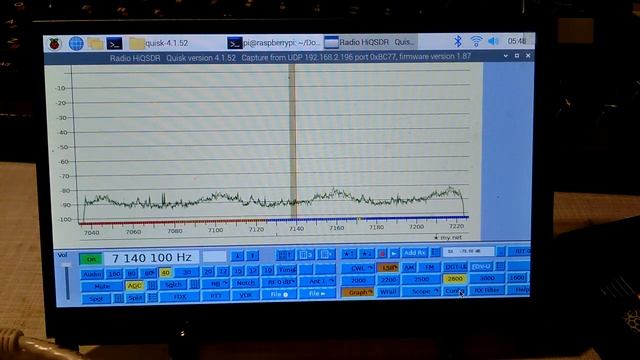Toggle the FDX full duplex button
The height and width of the screenshot is (360, 640).
[x=180, y=297]
